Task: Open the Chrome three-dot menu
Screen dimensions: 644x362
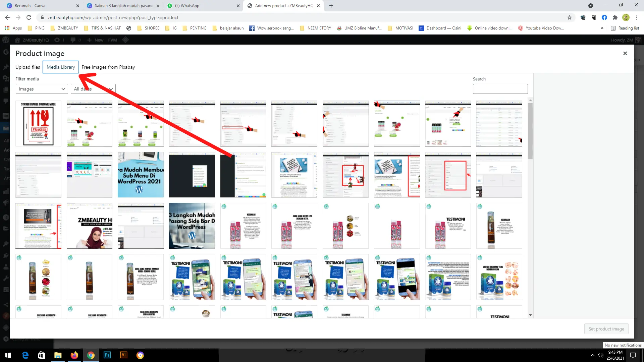Action: (x=637, y=17)
